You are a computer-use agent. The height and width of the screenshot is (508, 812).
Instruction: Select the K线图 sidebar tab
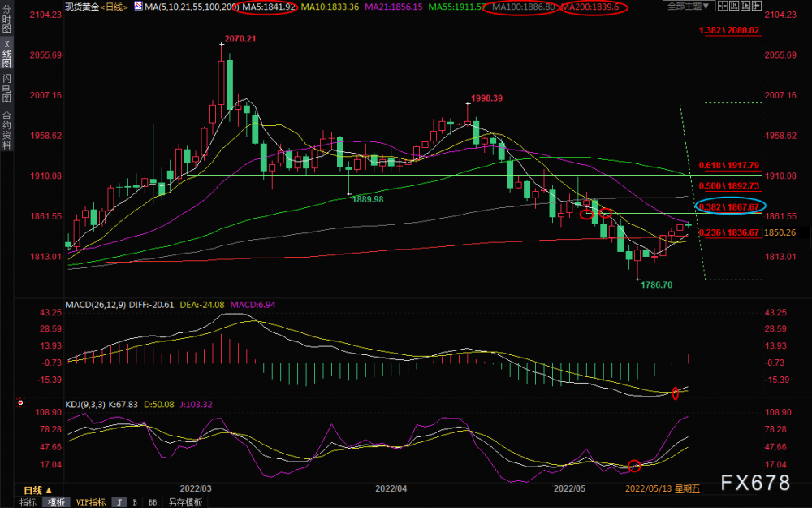pos(6,54)
